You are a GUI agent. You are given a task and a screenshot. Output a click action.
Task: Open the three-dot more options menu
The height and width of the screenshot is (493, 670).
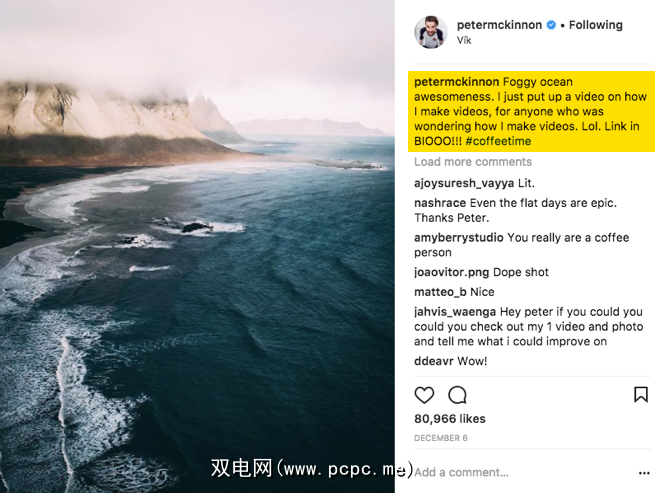click(644, 473)
